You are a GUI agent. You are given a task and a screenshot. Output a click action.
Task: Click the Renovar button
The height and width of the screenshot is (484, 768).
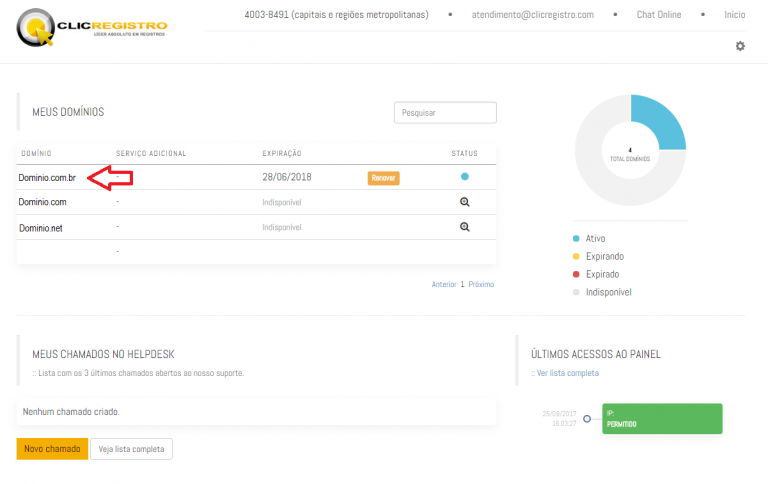pos(383,178)
